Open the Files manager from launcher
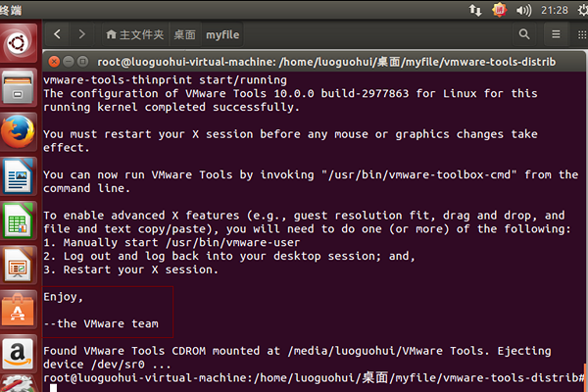 point(17,88)
